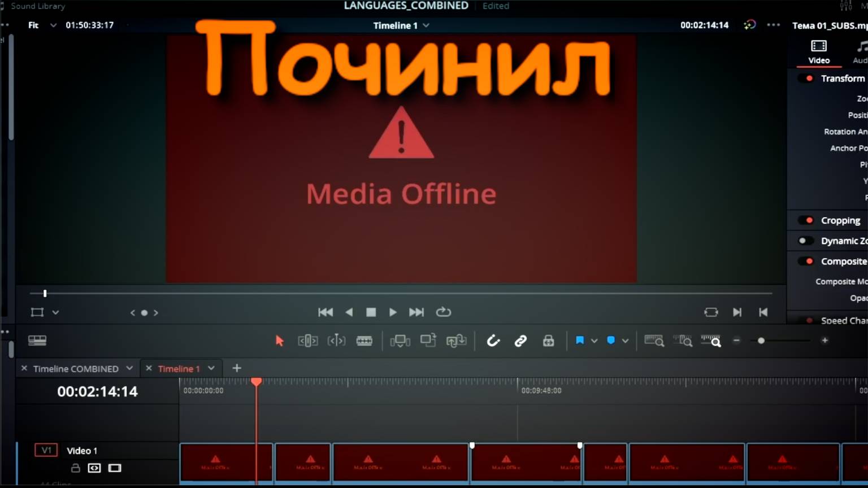The width and height of the screenshot is (868, 488).
Task: Click Overwrite Clip icon
Action: (428, 340)
